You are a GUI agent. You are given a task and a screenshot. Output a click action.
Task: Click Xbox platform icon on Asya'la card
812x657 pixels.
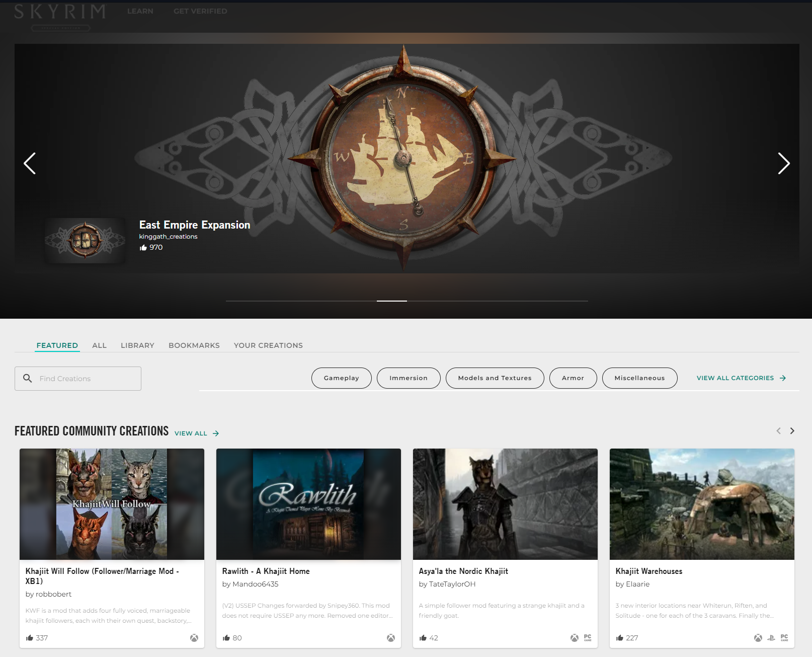tap(575, 638)
